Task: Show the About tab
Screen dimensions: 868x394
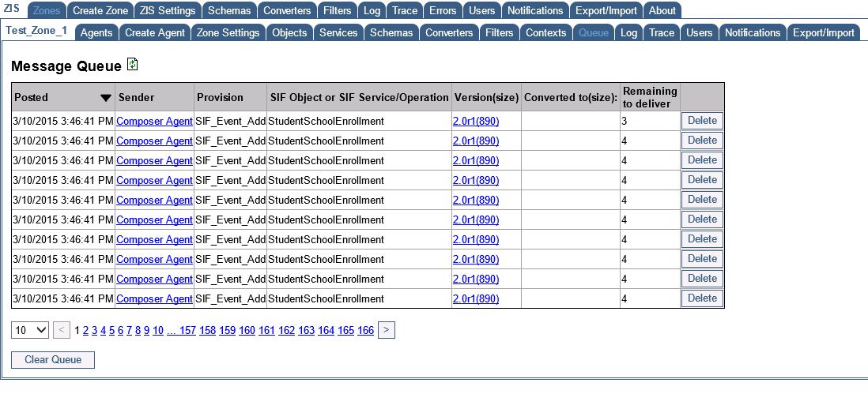Action: (x=662, y=10)
